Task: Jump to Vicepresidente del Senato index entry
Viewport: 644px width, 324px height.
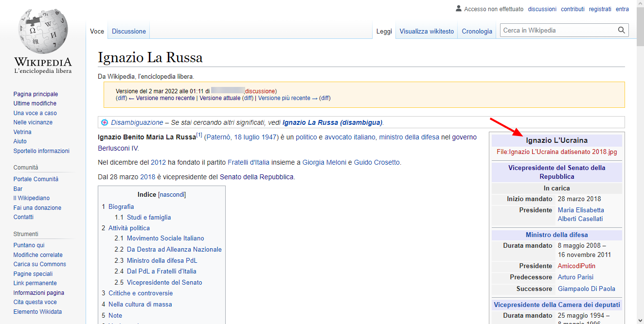Action: 164,282
